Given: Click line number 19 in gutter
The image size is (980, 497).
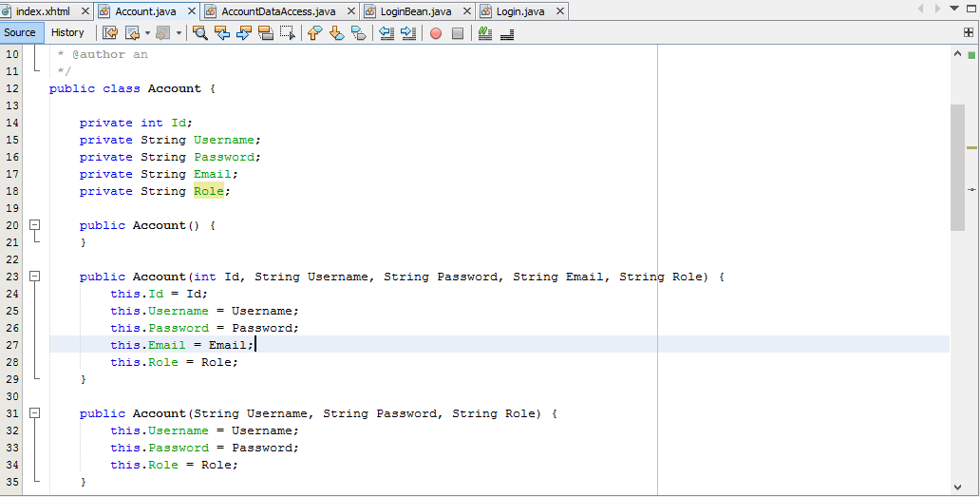Looking at the screenshot, I should pos(12,208).
